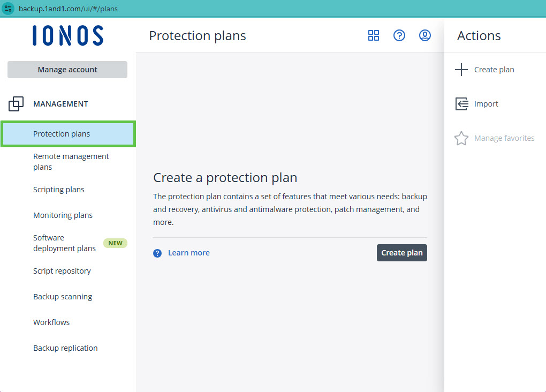Open the help question mark icon
This screenshot has width=546, height=392.
coord(399,35)
